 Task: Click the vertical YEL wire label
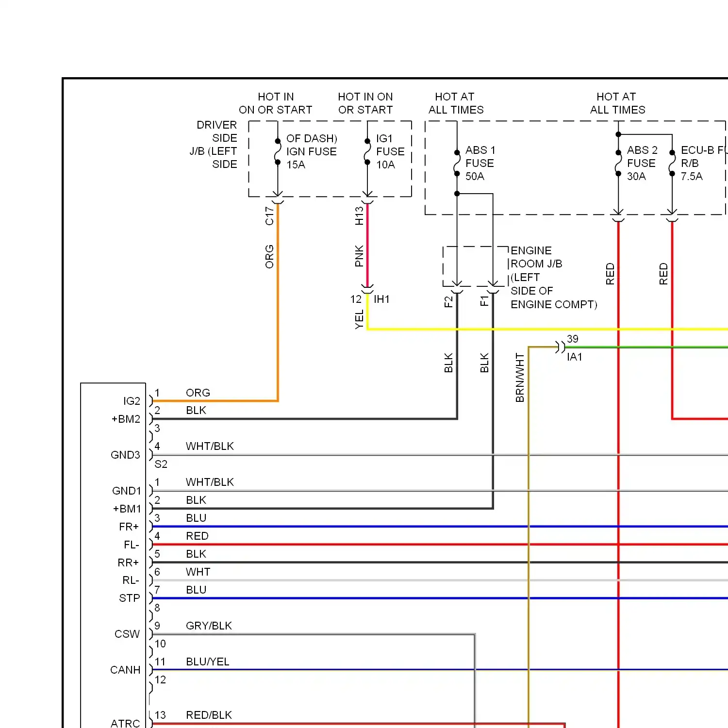359,320
